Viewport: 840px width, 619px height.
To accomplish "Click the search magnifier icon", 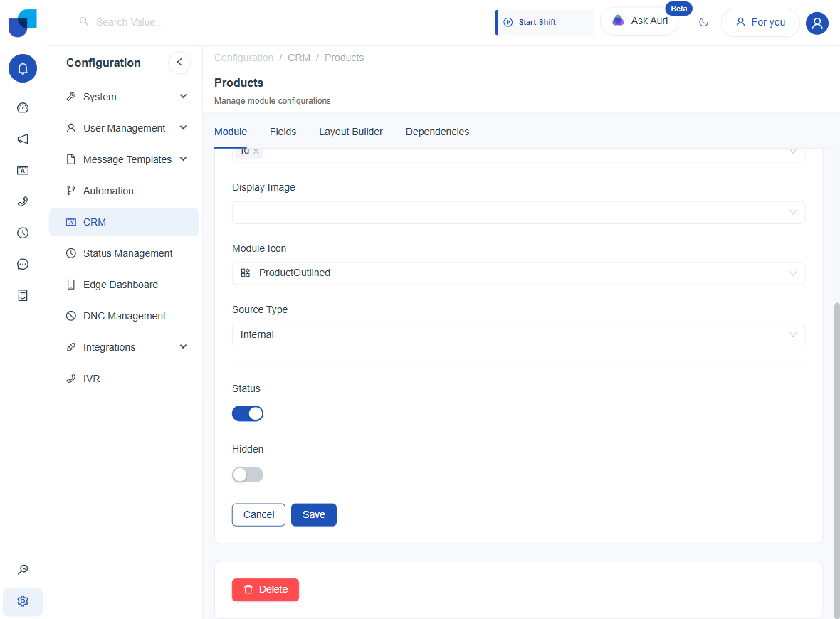I will pos(84,21).
